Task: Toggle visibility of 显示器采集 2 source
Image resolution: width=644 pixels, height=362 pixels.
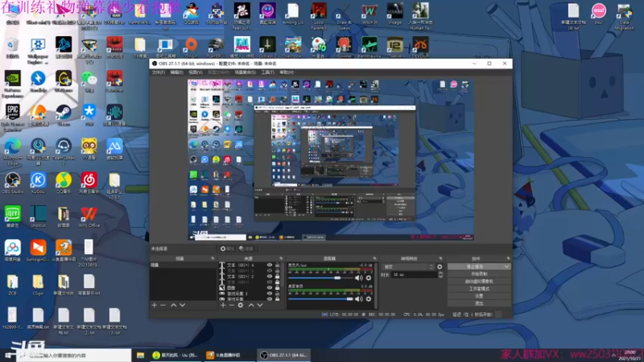Action: [270, 294]
